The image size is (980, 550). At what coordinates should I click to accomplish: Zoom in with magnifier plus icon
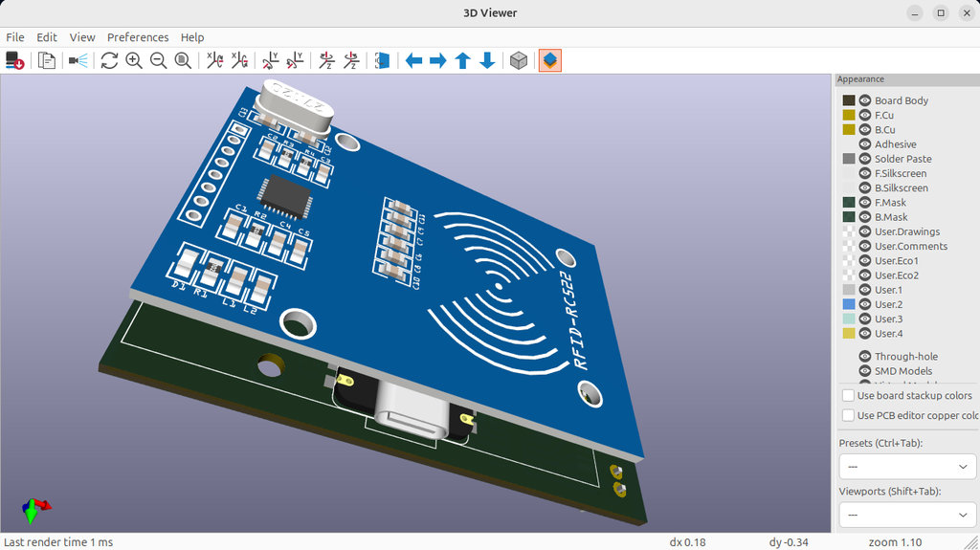coord(134,60)
